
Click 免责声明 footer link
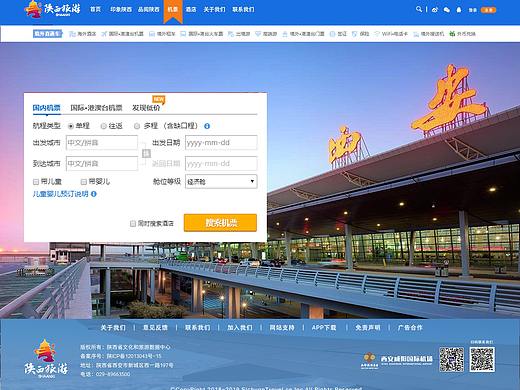click(368, 328)
